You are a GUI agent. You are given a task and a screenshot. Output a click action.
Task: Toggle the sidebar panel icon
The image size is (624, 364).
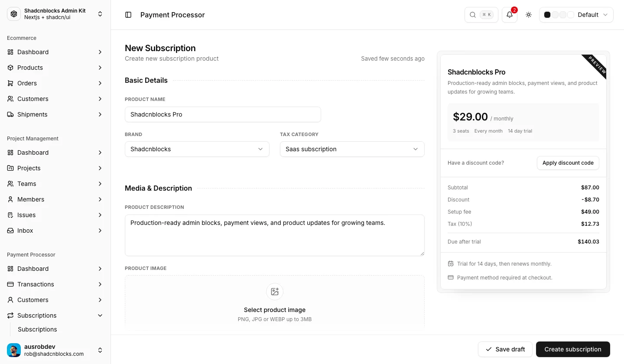click(x=128, y=15)
